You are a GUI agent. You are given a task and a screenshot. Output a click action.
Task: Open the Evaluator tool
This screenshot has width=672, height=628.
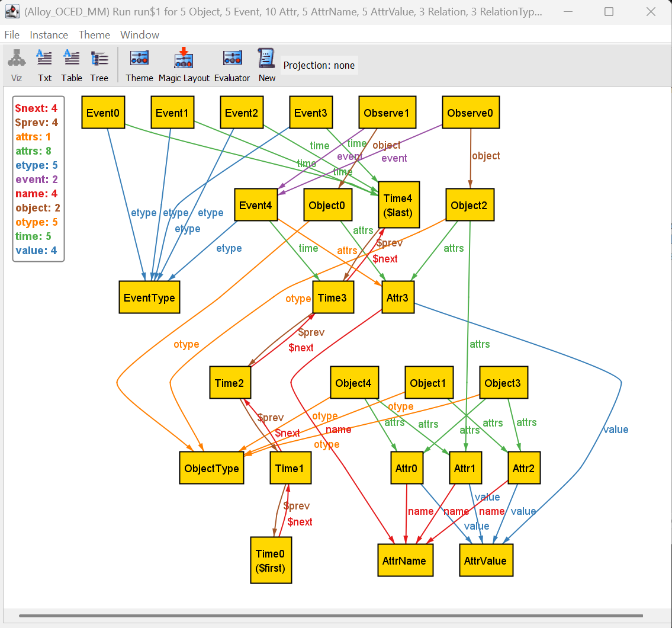coord(232,65)
